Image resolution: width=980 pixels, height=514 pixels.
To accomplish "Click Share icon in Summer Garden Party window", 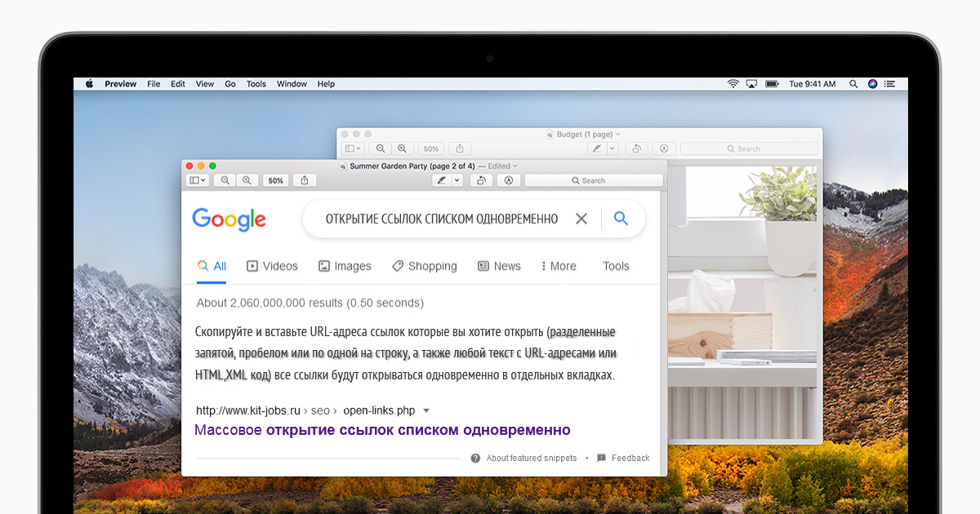I will pos(305,180).
